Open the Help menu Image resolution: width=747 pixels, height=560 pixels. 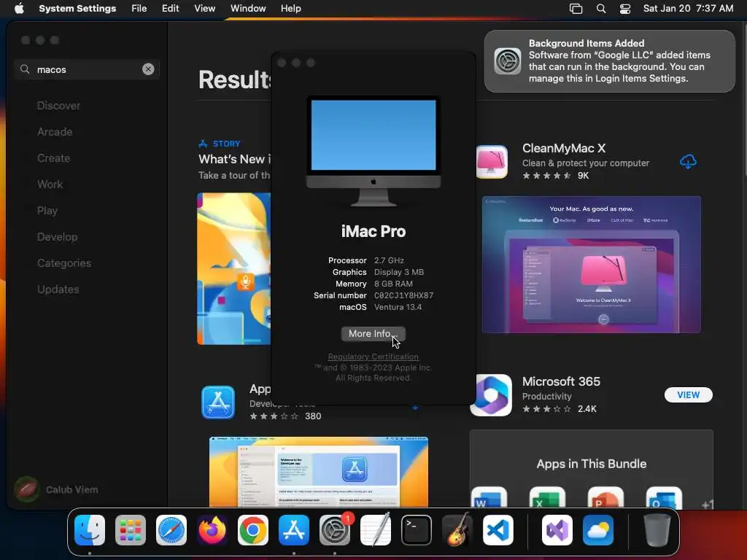pyautogui.click(x=290, y=9)
